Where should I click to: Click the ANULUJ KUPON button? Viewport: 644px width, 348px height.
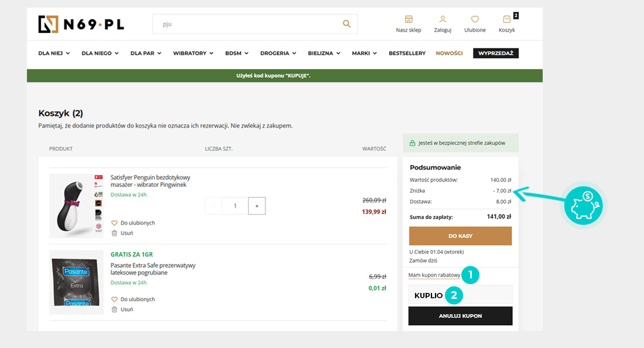[x=460, y=316]
